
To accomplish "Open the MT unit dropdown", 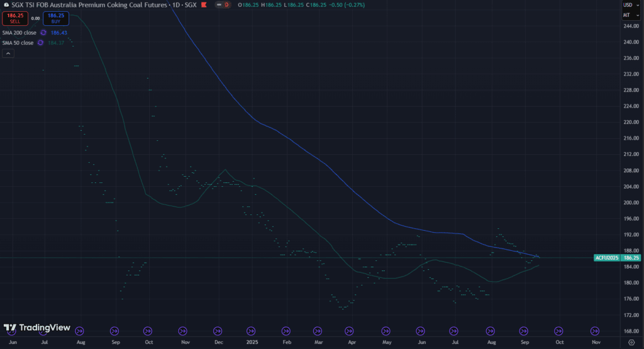I will coord(627,15).
